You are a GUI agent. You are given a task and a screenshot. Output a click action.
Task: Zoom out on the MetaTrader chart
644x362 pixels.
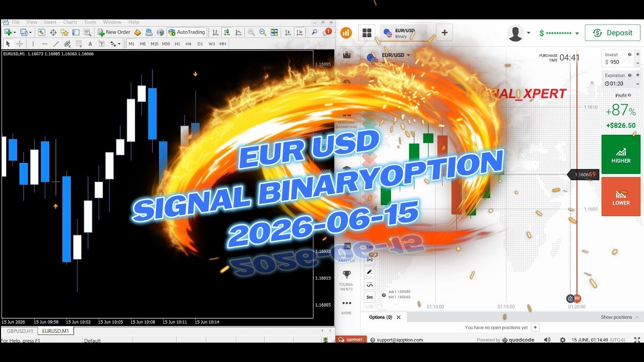263,32
